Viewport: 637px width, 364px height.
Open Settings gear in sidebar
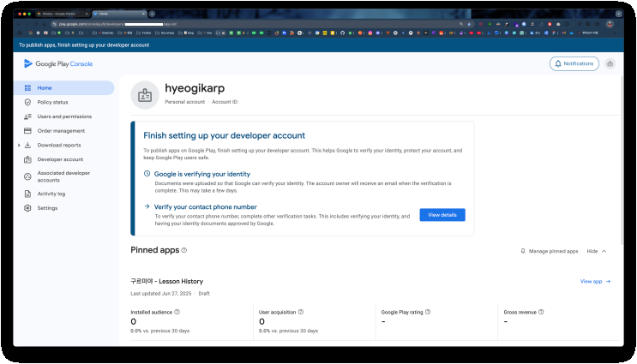point(27,208)
